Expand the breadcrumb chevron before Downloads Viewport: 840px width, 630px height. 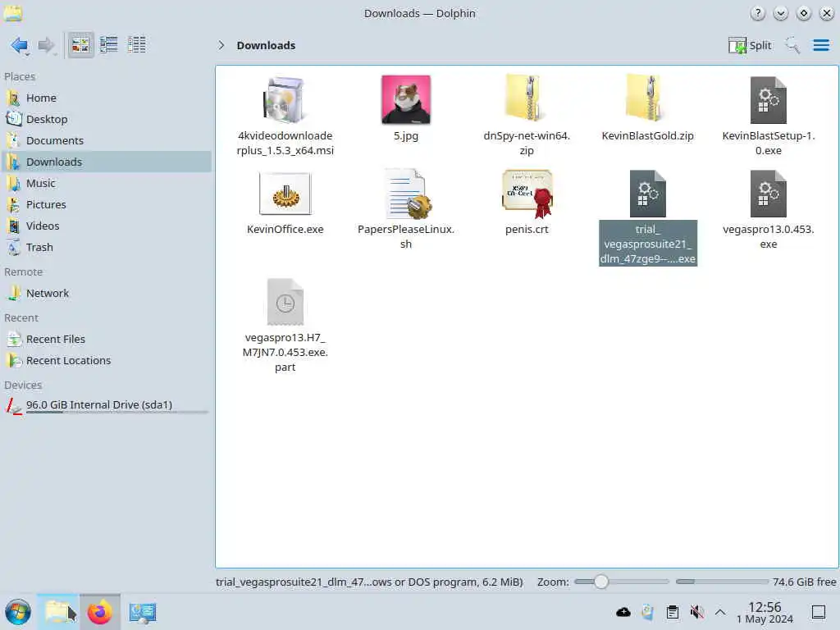[x=221, y=46]
